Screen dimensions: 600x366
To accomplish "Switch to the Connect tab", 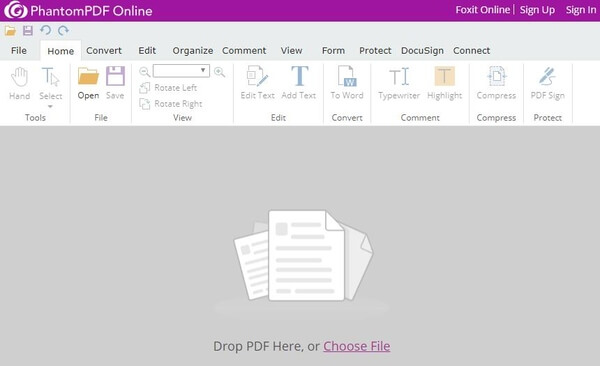I will [x=471, y=51].
